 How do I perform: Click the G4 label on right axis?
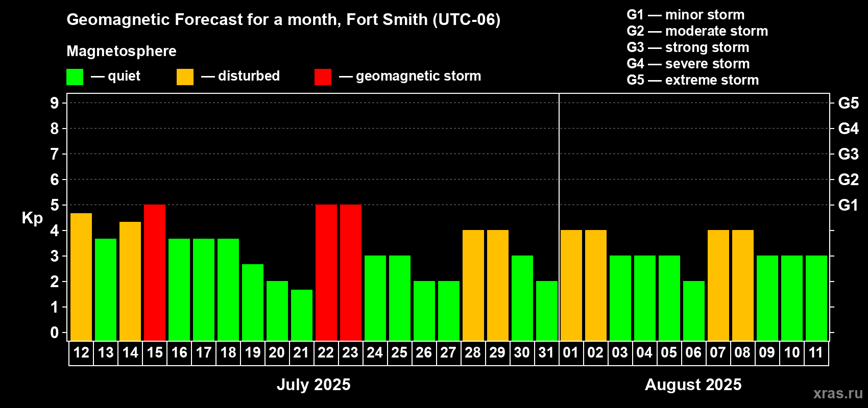coord(849,129)
